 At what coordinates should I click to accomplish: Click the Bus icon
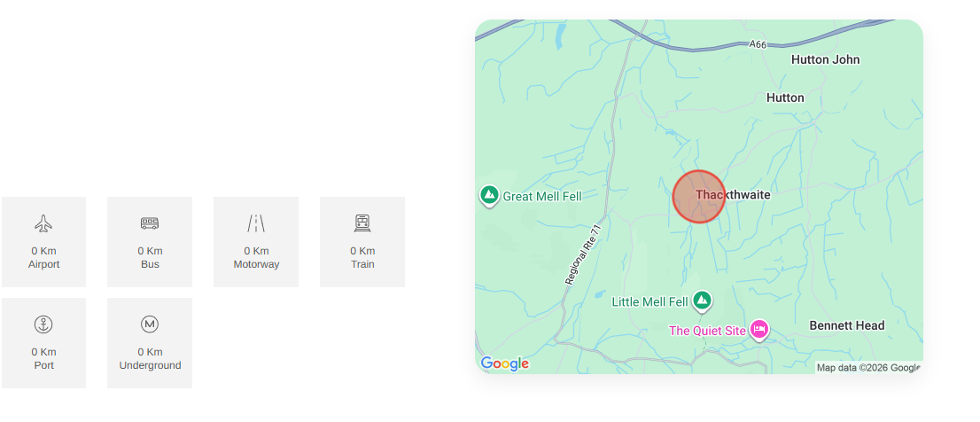[x=150, y=223]
